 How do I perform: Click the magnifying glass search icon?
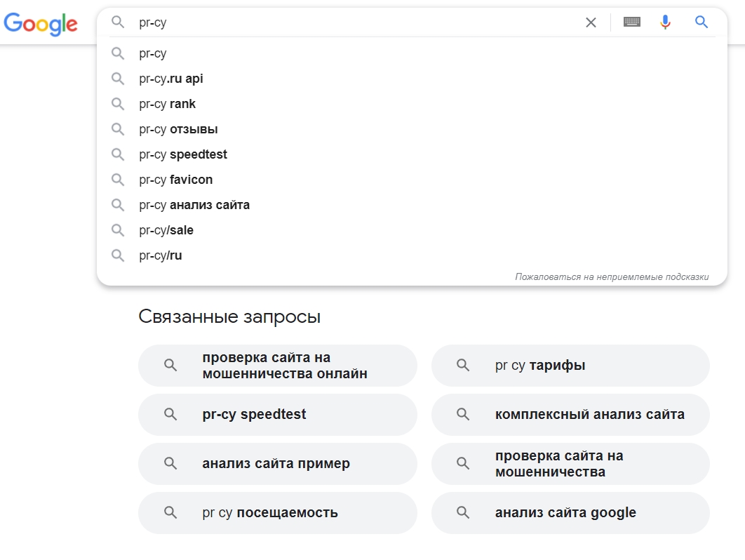701,22
